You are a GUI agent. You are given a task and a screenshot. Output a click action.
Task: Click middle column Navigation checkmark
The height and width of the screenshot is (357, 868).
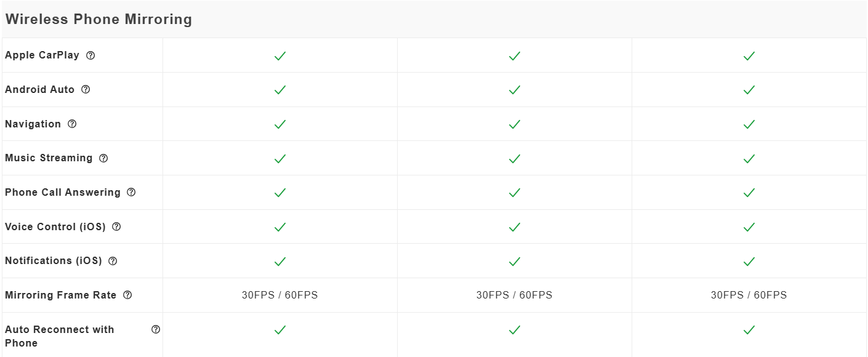pos(515,124)
